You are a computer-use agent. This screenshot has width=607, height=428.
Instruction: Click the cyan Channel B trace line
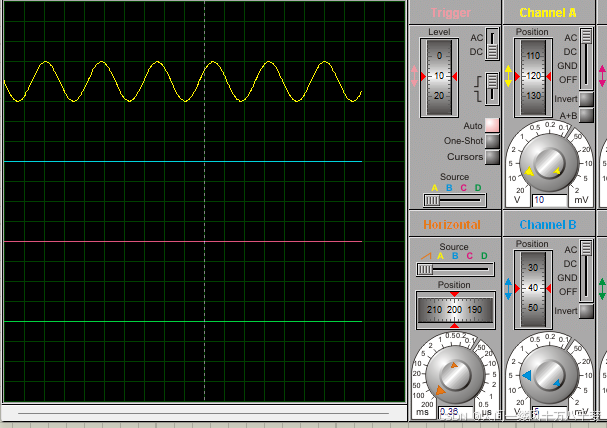coord(183,161)
